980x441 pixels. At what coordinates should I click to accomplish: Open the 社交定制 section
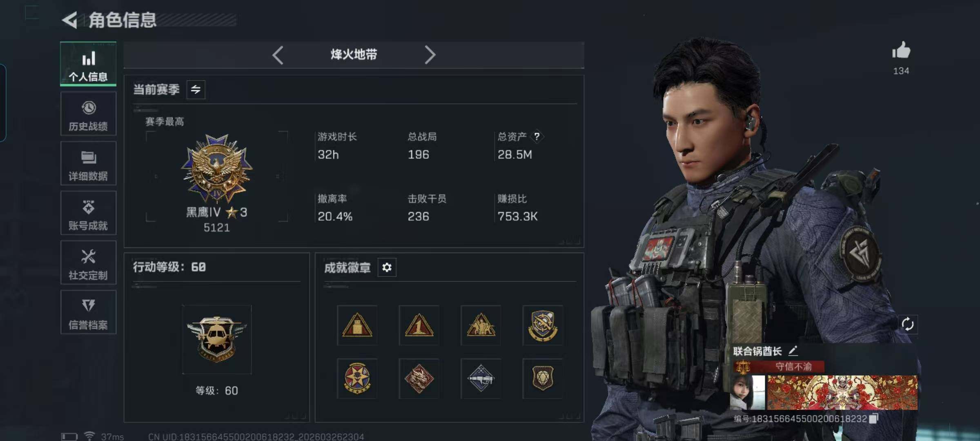(88, 263)
